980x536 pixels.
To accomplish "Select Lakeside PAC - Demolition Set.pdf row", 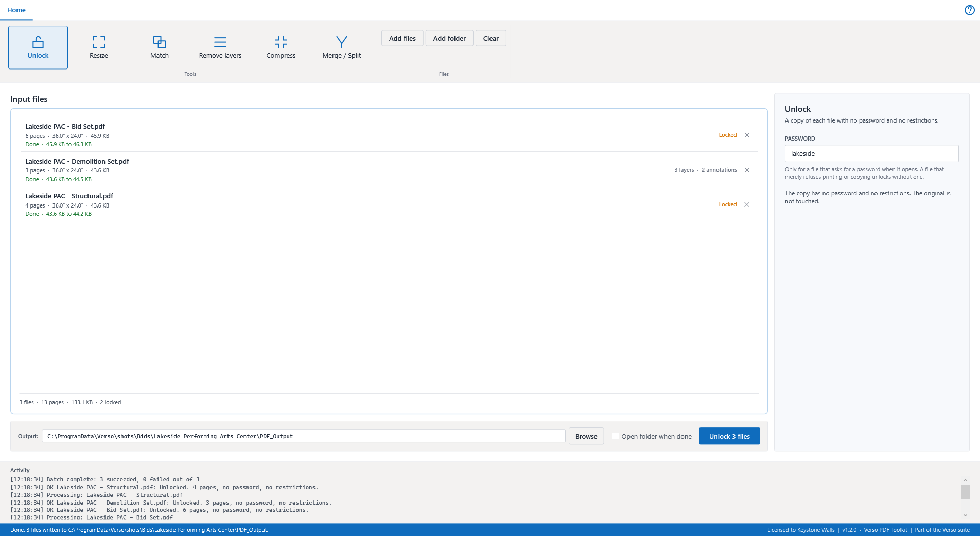I will [x=389, y=170].
